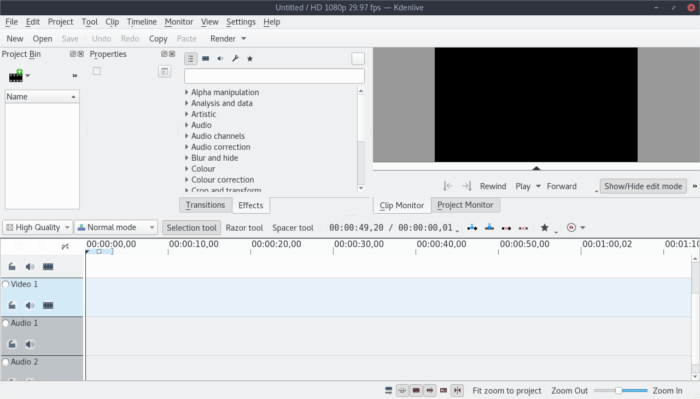
Task: Show more Project Bin toolbar actions
Action: (x=75, y=76)
